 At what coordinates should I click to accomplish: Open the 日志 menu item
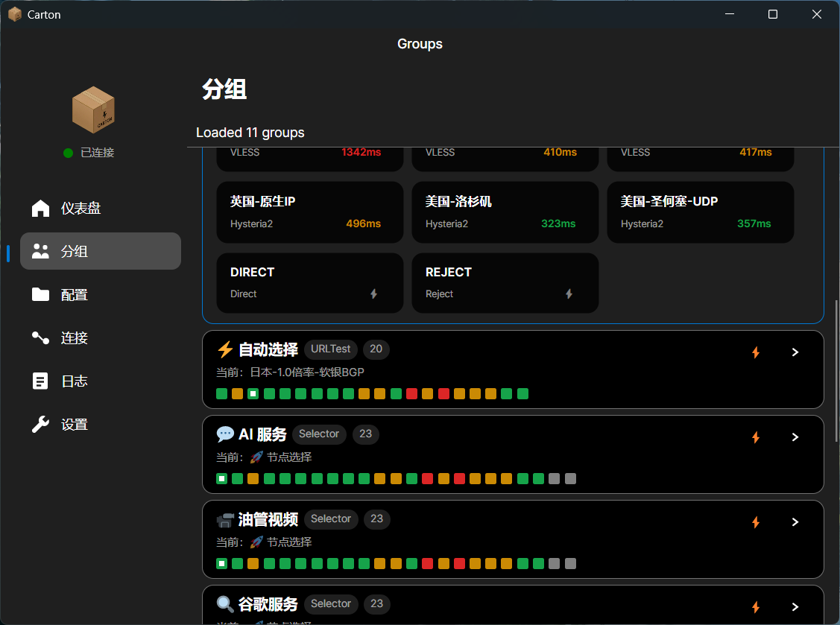[x=100, y=381]
